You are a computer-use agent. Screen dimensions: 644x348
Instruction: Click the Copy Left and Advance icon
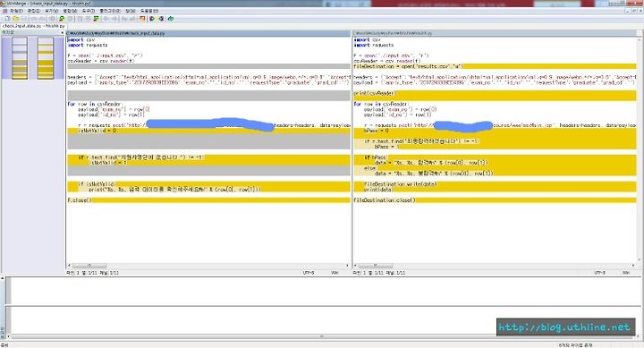(x=132, y=19)
